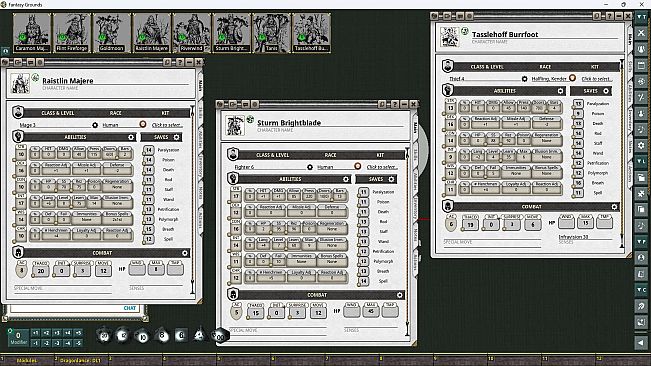Click Raistlin's 'Click to select' kit link
This screenshot has height=366, width=651.
(166, 125)
